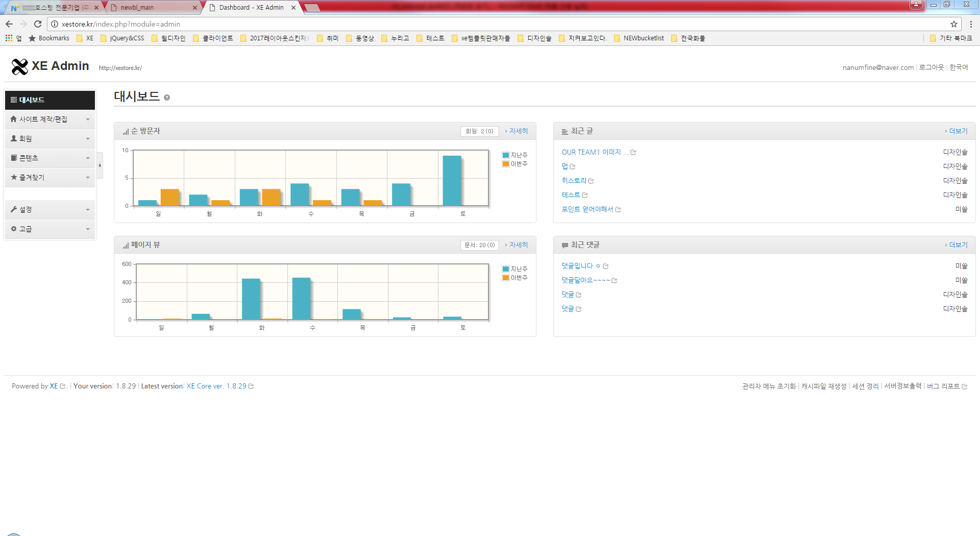
Task: Click the browser back arrow
Action: (x=9, y=24)
